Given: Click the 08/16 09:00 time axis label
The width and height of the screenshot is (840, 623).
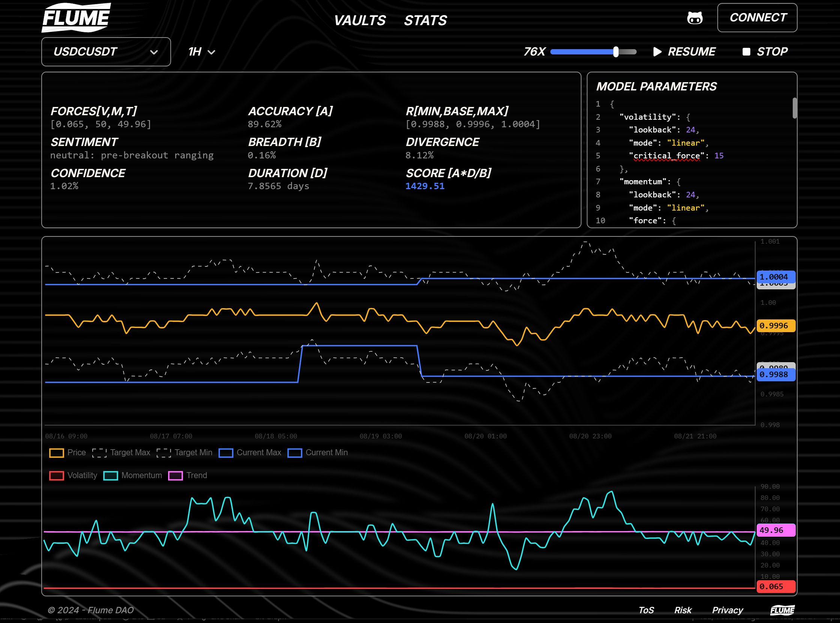Looking at the screenshot, I should pyautogui.click(x=66, y=436).
